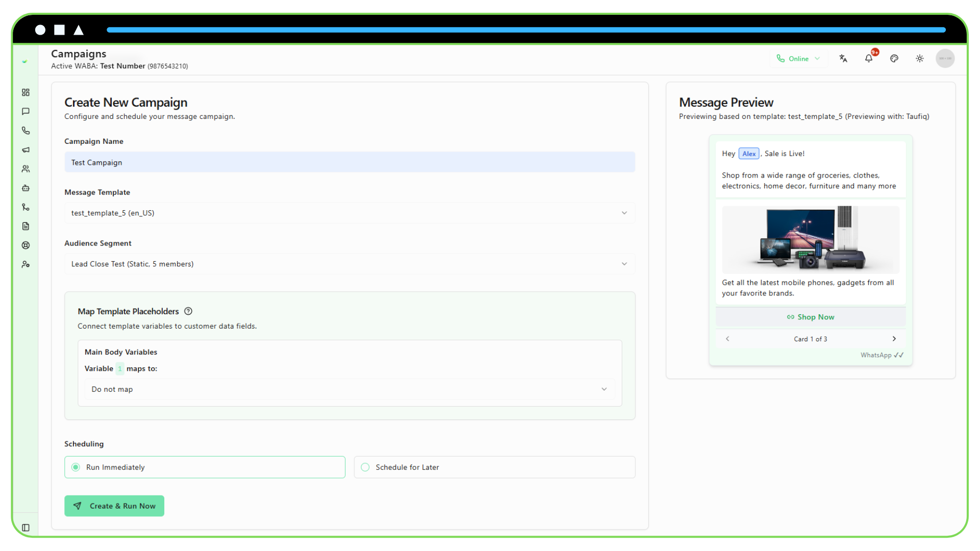Viewport: 980px width, 551px height.
Task: Click the electronics product image in preview
Action: click(x=811, y=240)
